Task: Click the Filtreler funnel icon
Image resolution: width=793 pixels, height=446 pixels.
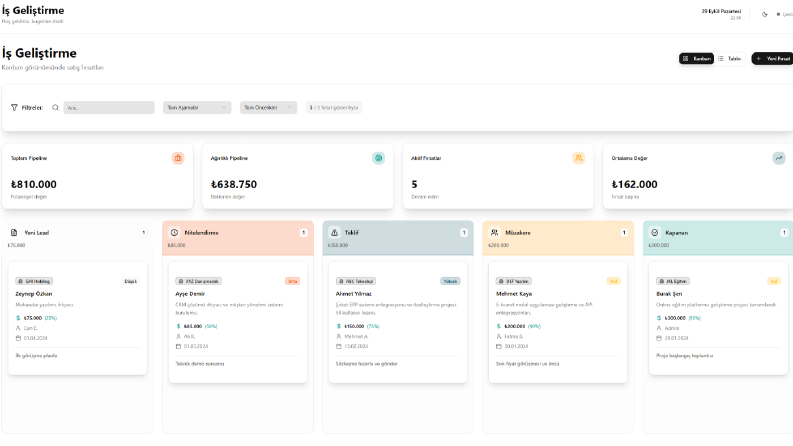Action: (14, 108)
